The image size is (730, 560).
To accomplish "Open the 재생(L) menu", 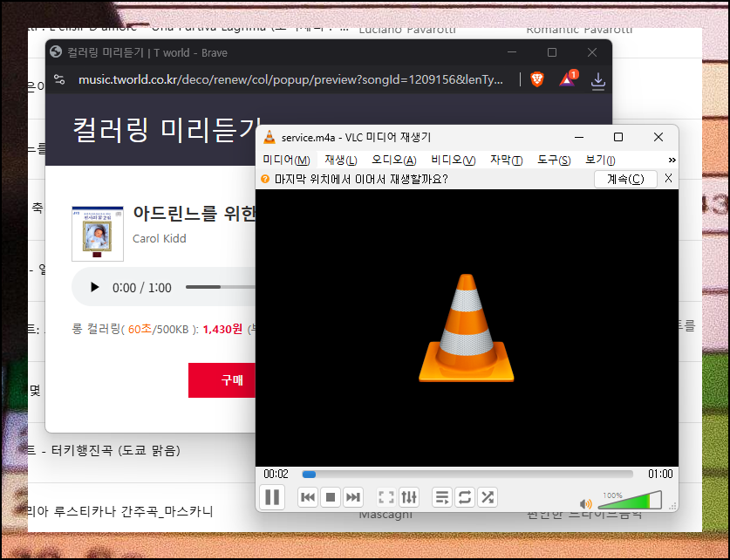I will pyautogui.click(x=341, y=160).
